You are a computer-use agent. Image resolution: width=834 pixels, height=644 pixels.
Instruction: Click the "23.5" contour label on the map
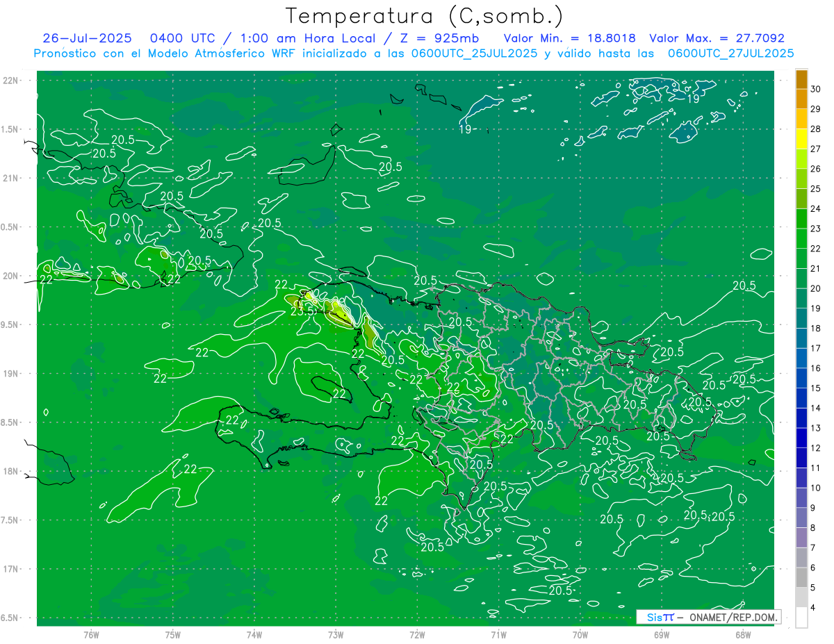point(302,311)
